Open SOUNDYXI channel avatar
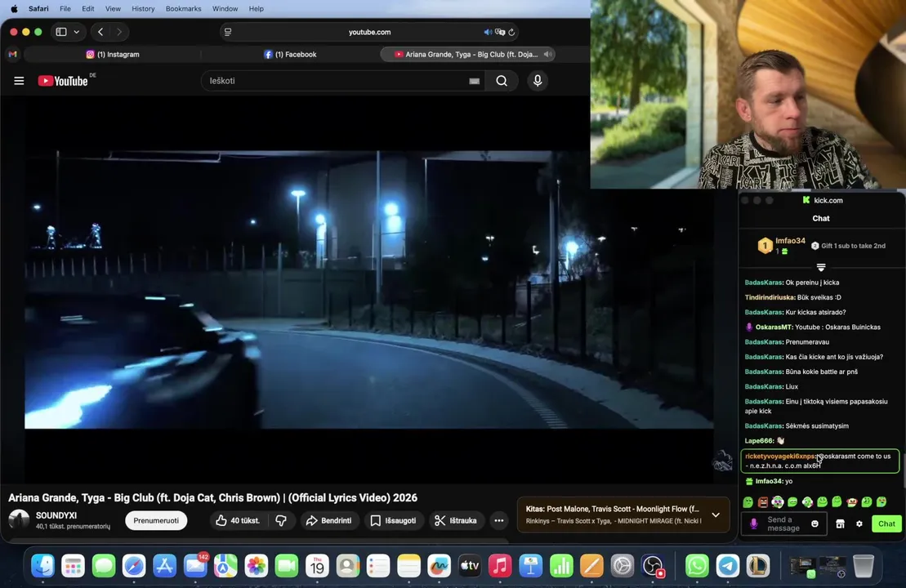The height and width of the screenshot is (588, 906). (19, 520)
